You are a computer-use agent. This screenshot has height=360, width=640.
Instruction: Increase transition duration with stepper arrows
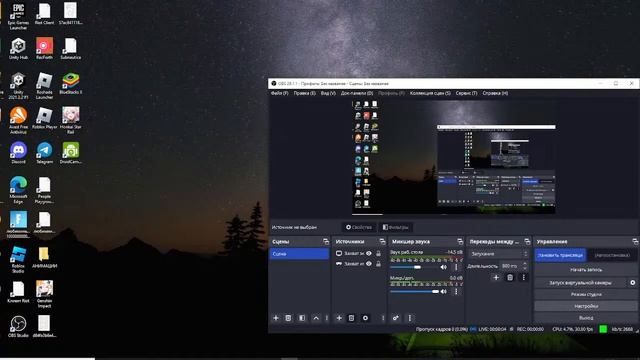tap(525, 264)
